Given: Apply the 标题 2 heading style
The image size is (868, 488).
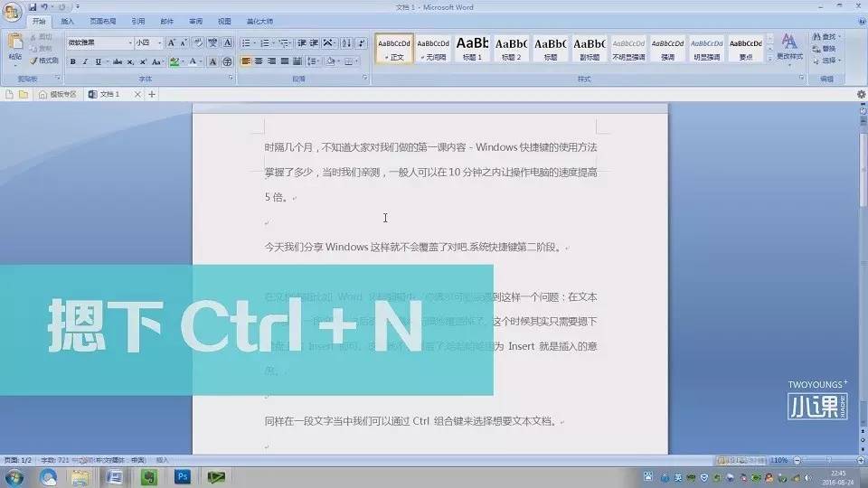Looking at the screenshot, I should coord(511,49).
